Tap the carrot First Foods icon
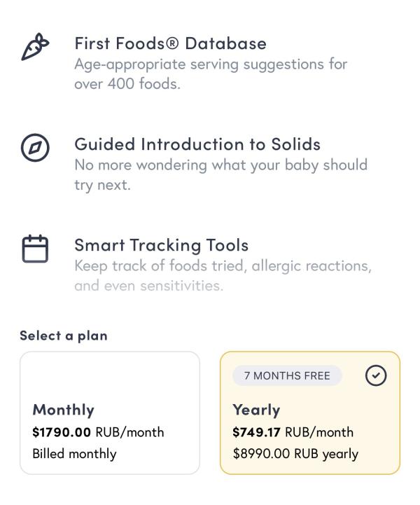The width and height of the screenshot is (420, 505). tap(35, 47)
